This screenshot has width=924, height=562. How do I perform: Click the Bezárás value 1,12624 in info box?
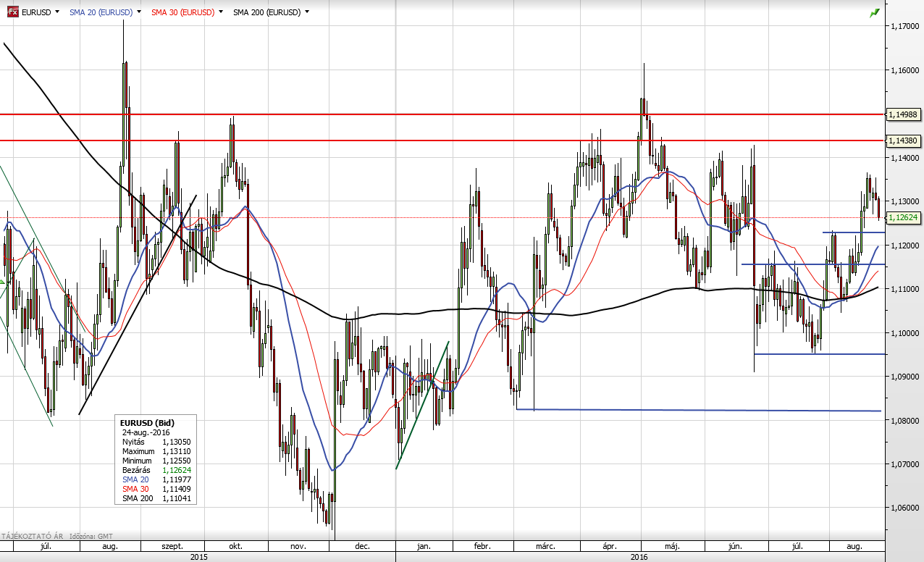point(176,470)
